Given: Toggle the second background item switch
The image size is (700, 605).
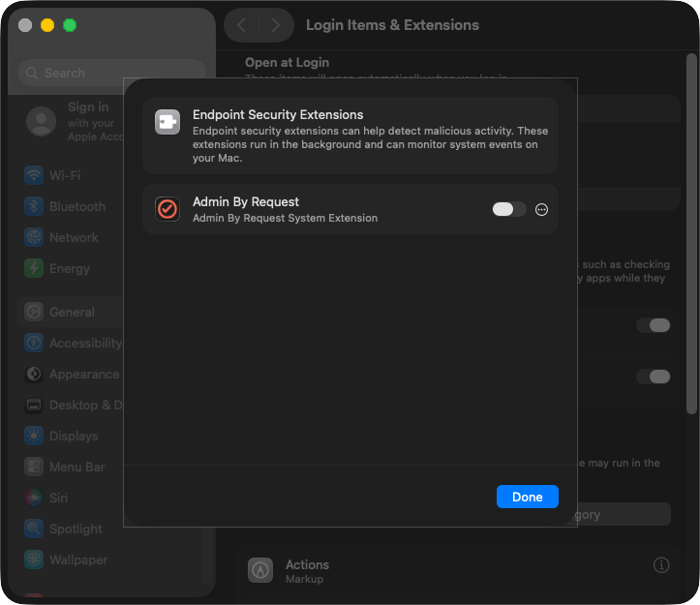Looking at the screenshot, I should [654, 377].
